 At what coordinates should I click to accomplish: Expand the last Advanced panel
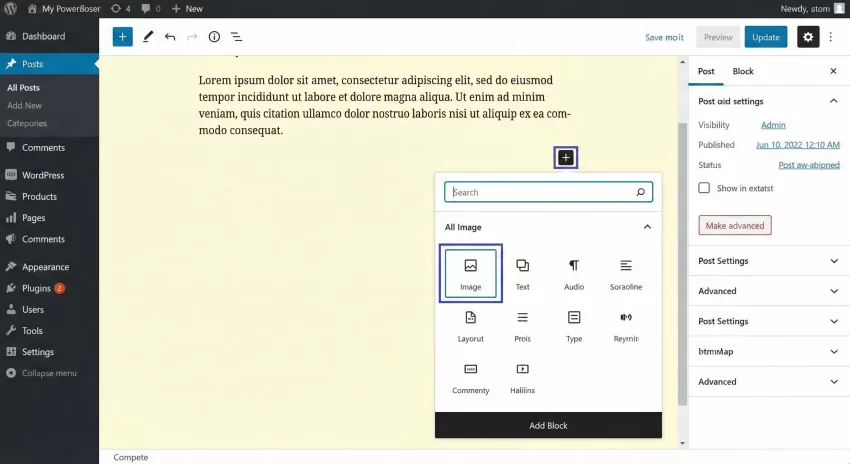(769, 382)
